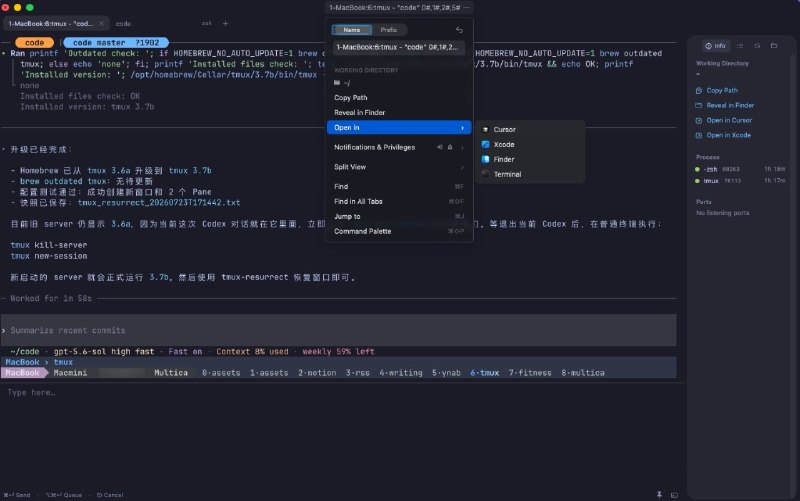800x501 pixels.
Task: Select the Prefix segment in the popup
Action: [389, 30]
